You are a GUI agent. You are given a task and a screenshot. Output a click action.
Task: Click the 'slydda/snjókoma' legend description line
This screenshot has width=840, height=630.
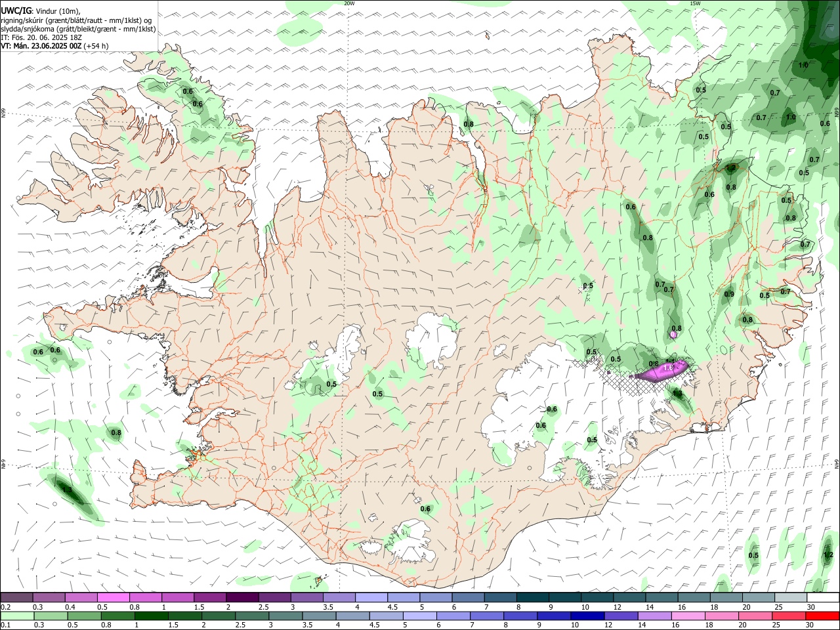click(x=79, y=29)
